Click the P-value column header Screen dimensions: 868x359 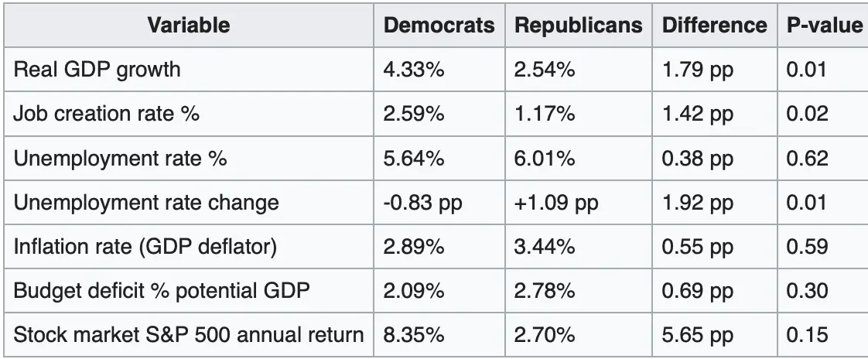(823, 26)
